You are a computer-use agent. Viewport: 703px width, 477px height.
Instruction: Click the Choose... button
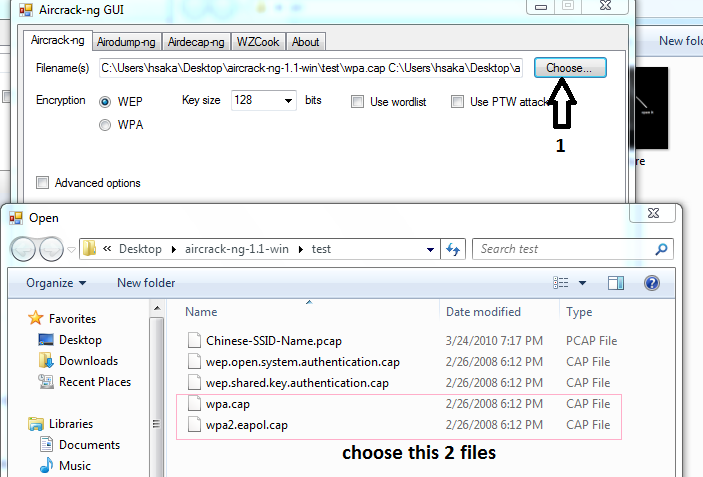570,68
